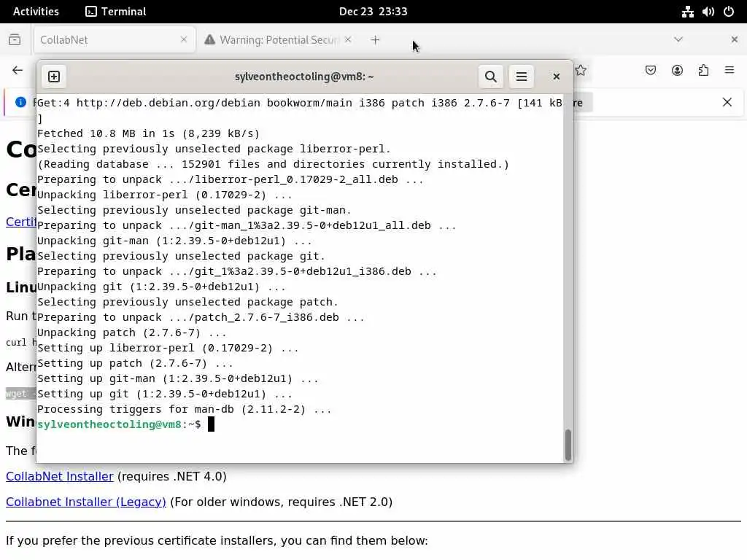The width and height of the screenshot is (747, 560).
Task: Open power icon in system tray
Action: (x=729, y=12)
